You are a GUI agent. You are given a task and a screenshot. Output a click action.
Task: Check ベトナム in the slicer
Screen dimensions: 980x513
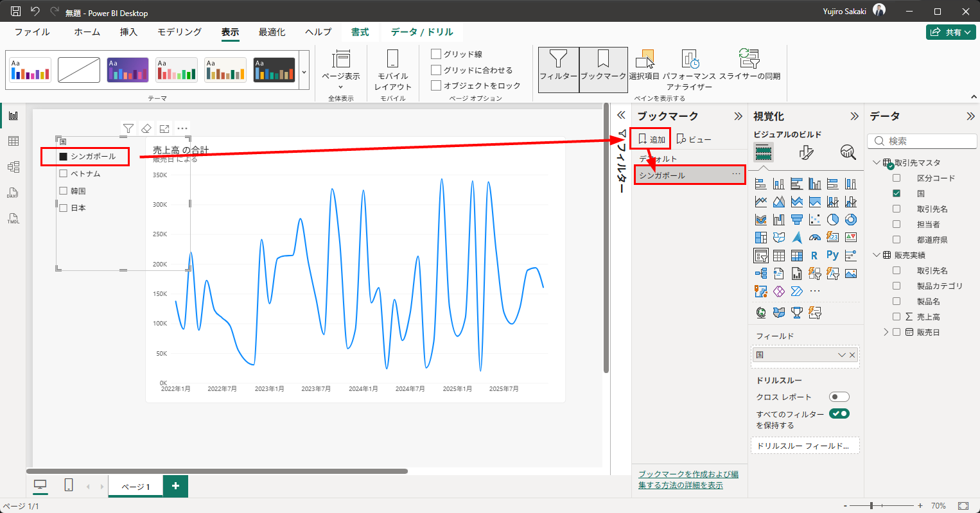click(64, 173)
